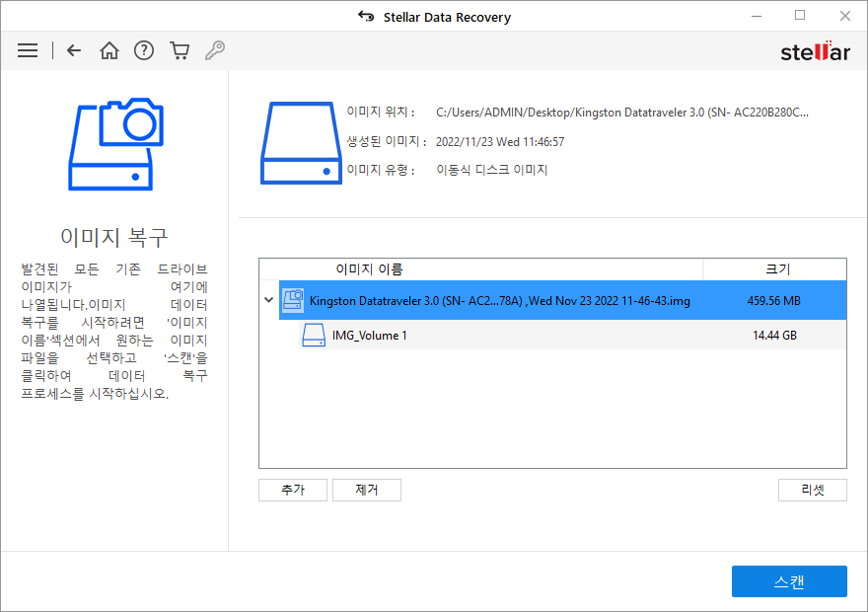This screenshot has width=868, height=612.
Task: Click the 이동식 디스크 이미지 type text
Action: 491,170
